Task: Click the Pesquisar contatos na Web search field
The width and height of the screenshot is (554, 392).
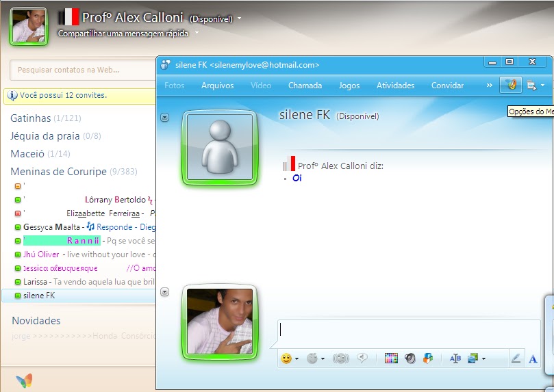Action: (83, 70)
